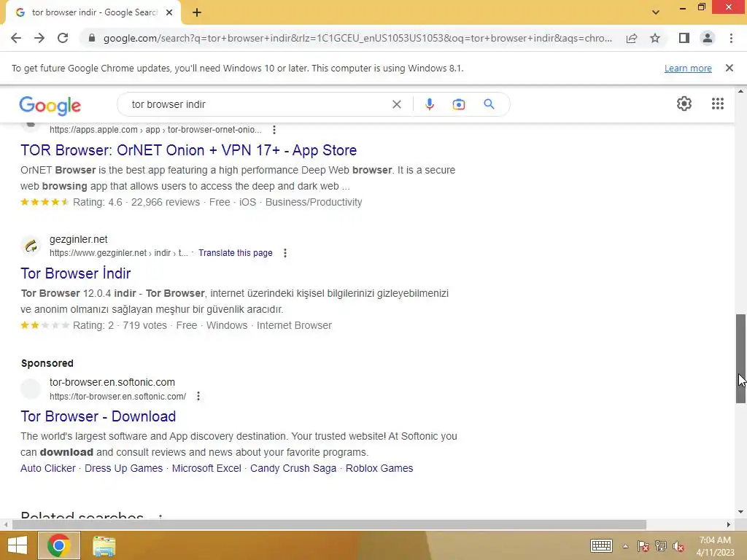Open TOR Browser OrNET App Store result

coord(189,150)
